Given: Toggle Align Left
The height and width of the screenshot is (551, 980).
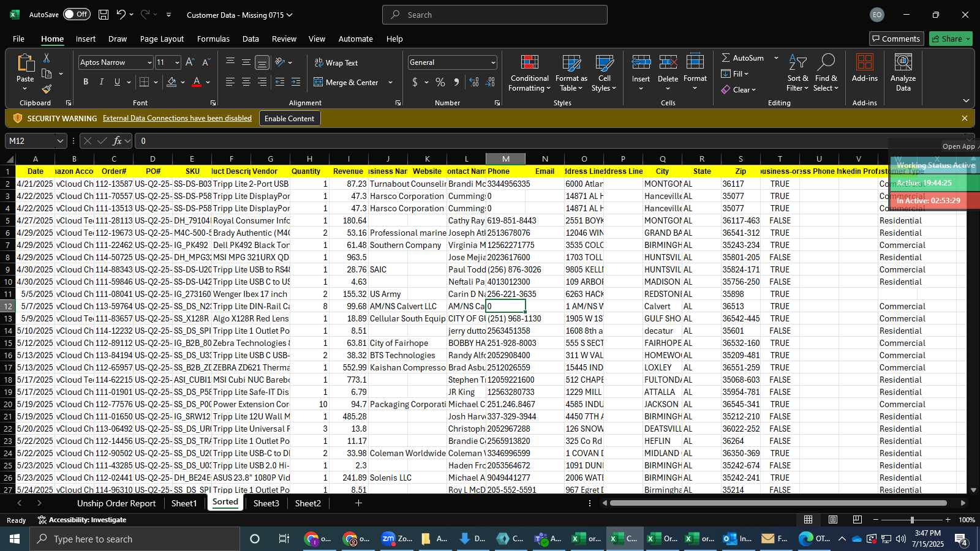Looking at the screenshot, I should [x=230, y=82].
